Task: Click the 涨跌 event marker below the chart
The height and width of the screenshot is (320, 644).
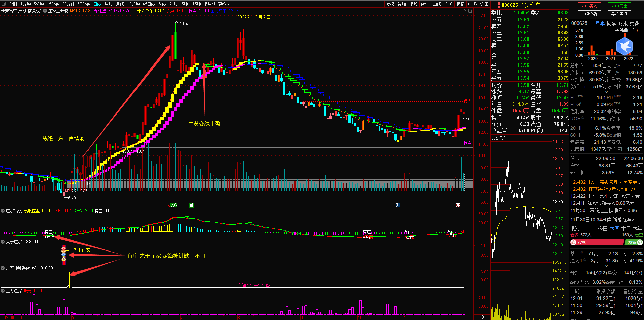Action: coord(173,205)
